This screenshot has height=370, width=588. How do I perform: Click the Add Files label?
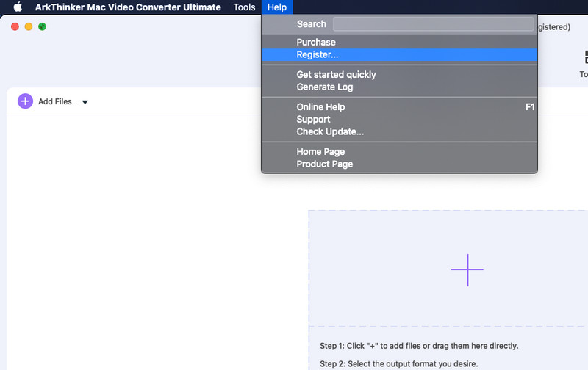[x=54, y=101]
